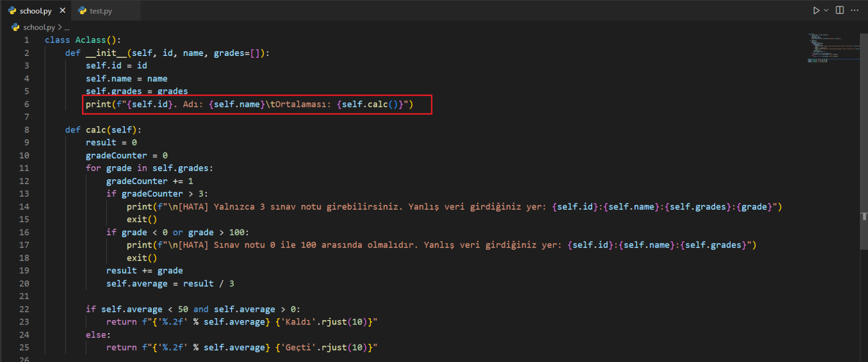Screen dimensions: 868x362
Task: Click the 'Geçti' return statement line
Action: [x=241, y=348]
